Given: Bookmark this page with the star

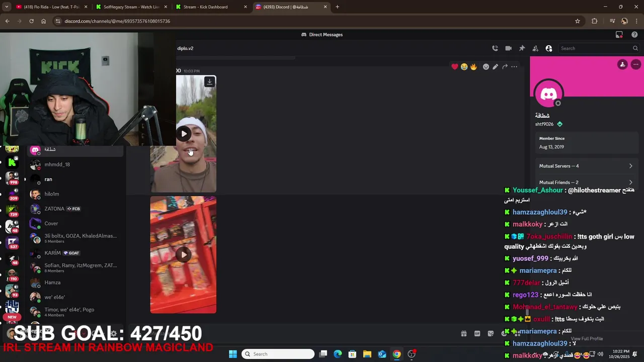Looking at the screenshot, I should coord(578,21).
